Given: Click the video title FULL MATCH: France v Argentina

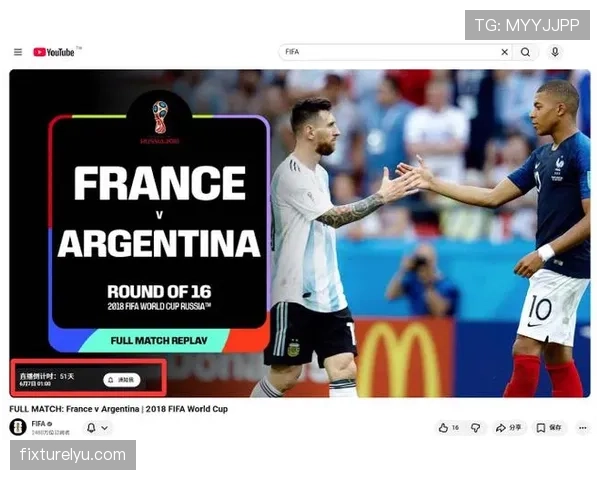Looking at the screenshot, I should click(118, 409).
